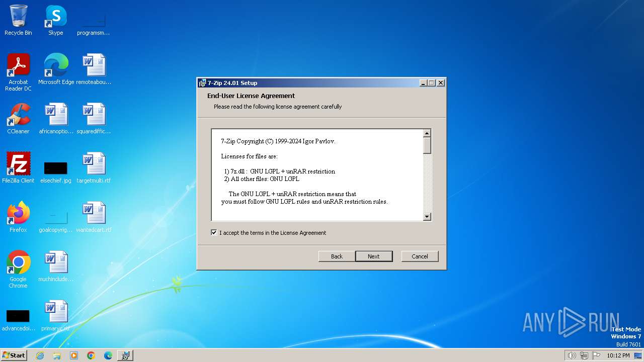Click the '2) All other files: GNU LGPL' line
Image resolution: width=644 pixels, height=362 pixels.
pos(262,179)
